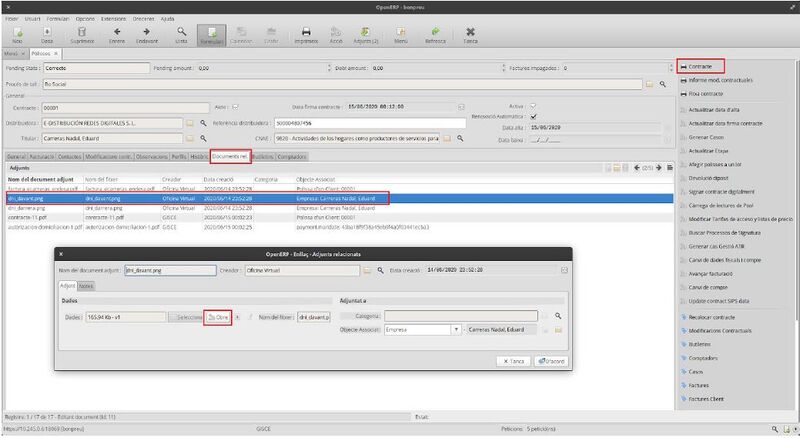This screenshot has height=438, width=800.
Task: Toggle the Aiets checkbox
Action: point(235,106)
